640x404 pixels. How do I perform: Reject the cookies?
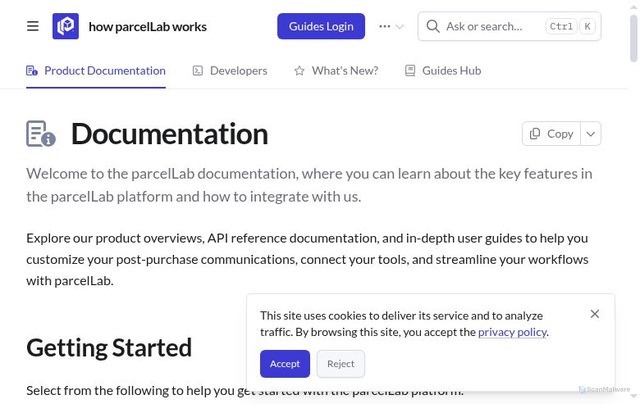[340, 364]
